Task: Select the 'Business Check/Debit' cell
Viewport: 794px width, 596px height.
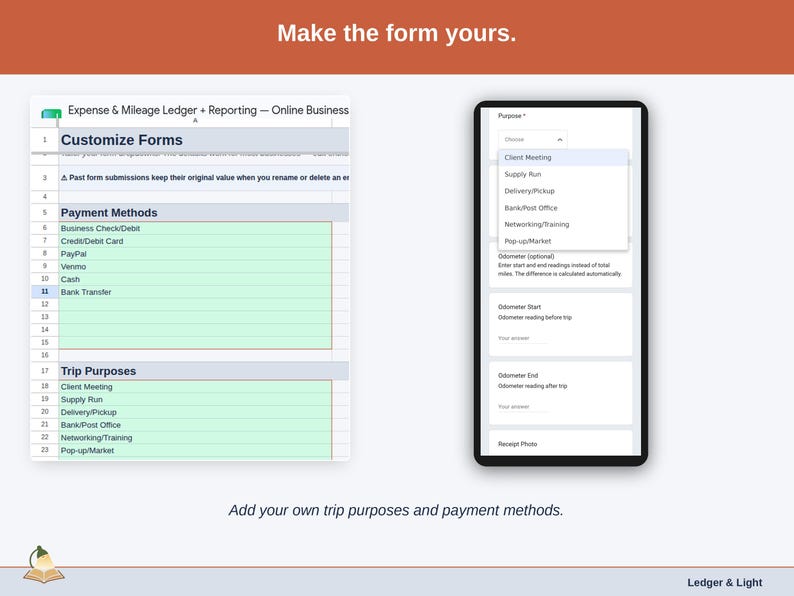Action: [195, 228]
